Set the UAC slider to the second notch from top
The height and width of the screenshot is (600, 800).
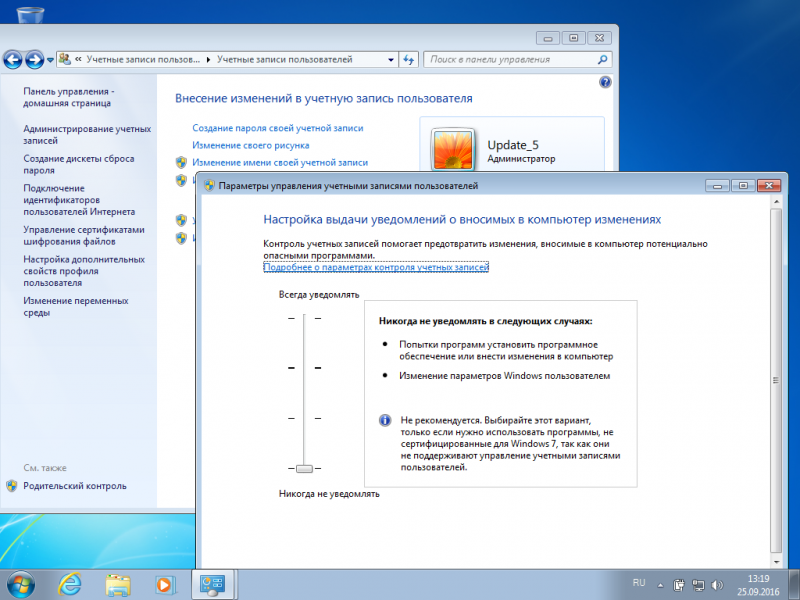click(x=304, y=368)
